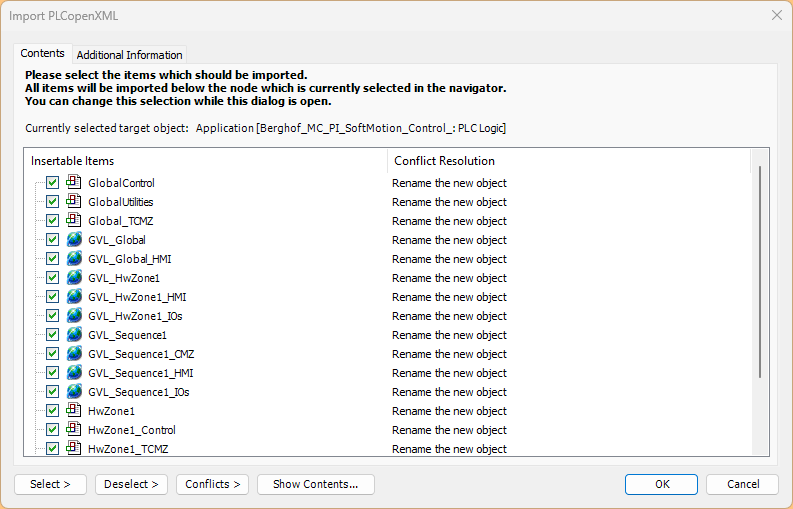Click the HwZone1_TCMZ POU icon

coord(74,448)
